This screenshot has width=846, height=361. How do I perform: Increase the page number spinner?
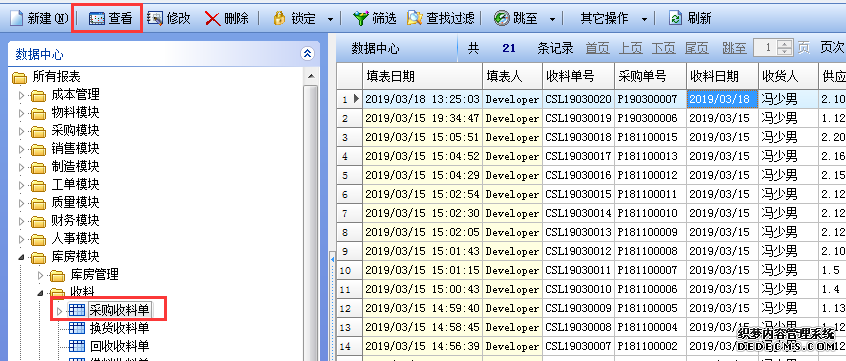(786, 44)
